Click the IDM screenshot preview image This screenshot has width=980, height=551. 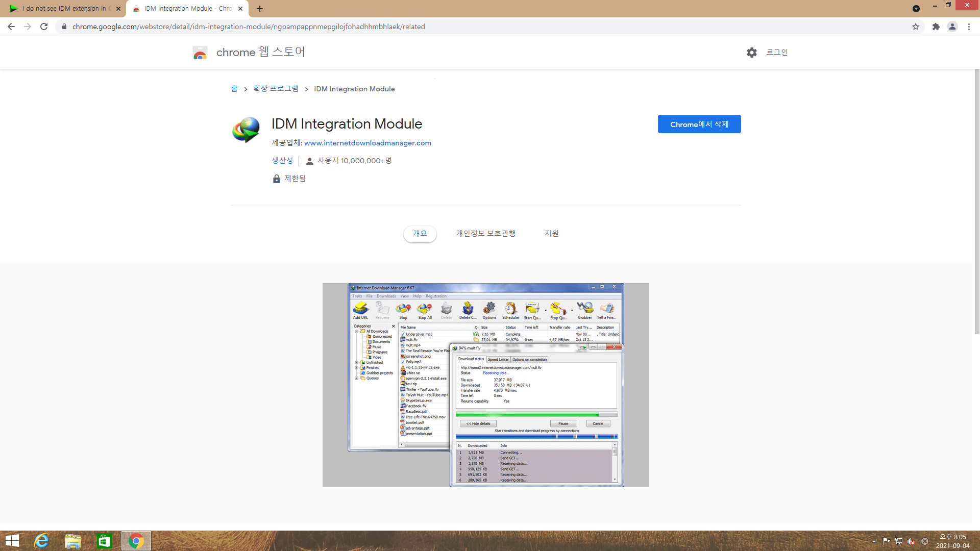[486, 385]
